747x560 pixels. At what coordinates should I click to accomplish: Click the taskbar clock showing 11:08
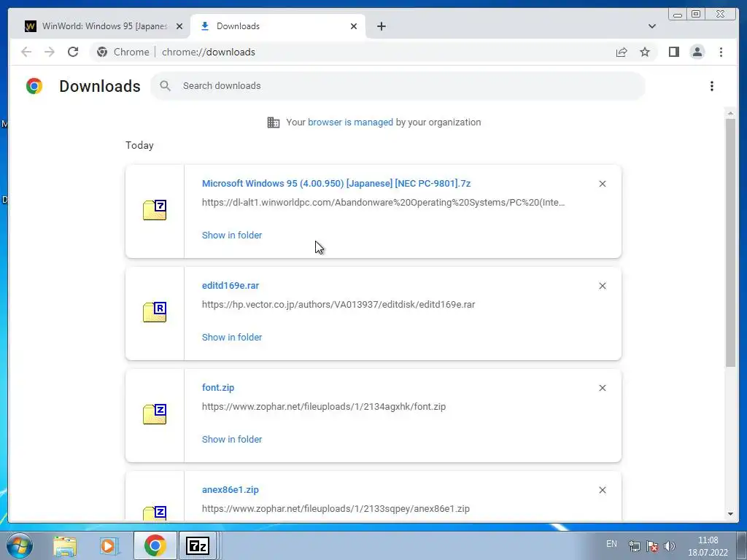tap(708, 546)
